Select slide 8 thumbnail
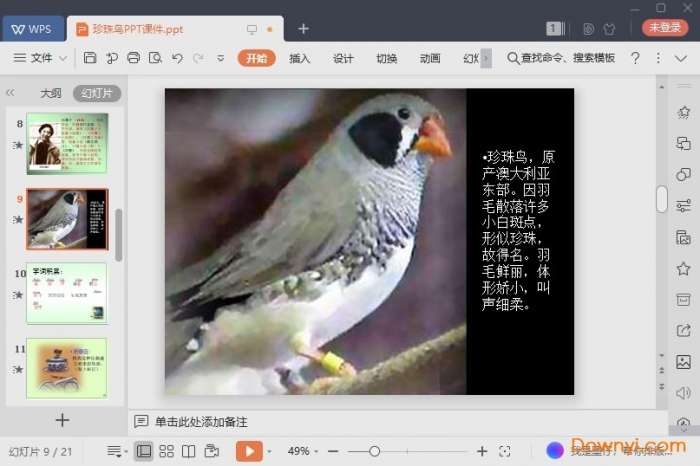700x466 pixels. coord(67,143)
